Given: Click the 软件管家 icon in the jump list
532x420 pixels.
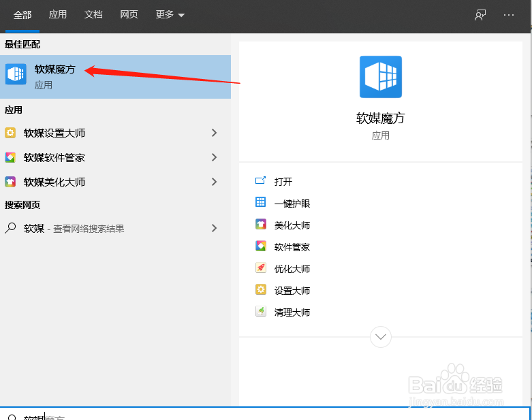Looking at the screenshot, I should [x=261, y=246].
